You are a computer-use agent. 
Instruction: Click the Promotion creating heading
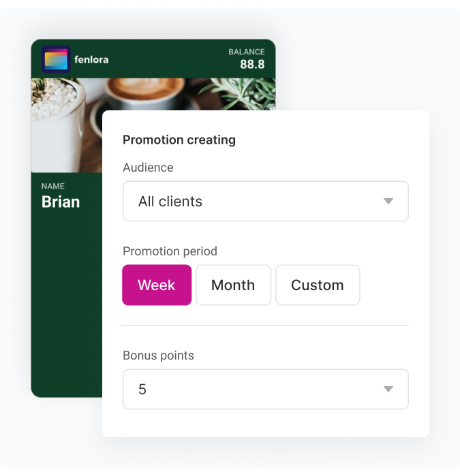[x=179, y=140]
